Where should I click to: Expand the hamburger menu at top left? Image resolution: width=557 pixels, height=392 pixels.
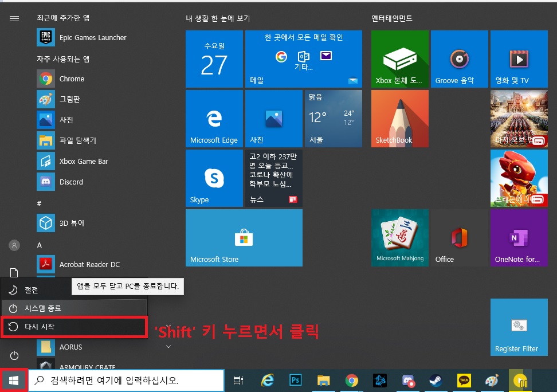coord(14,18)
